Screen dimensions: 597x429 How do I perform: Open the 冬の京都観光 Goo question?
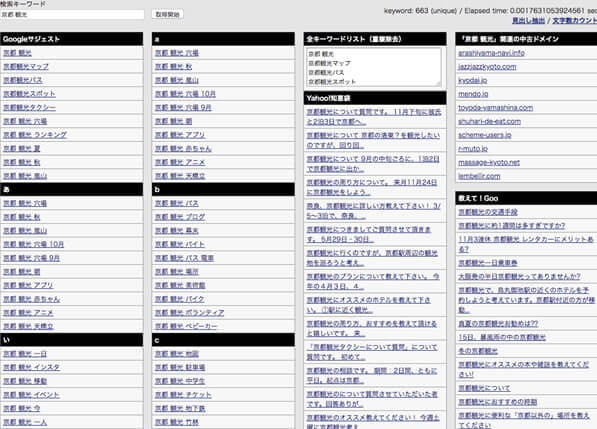478,351
